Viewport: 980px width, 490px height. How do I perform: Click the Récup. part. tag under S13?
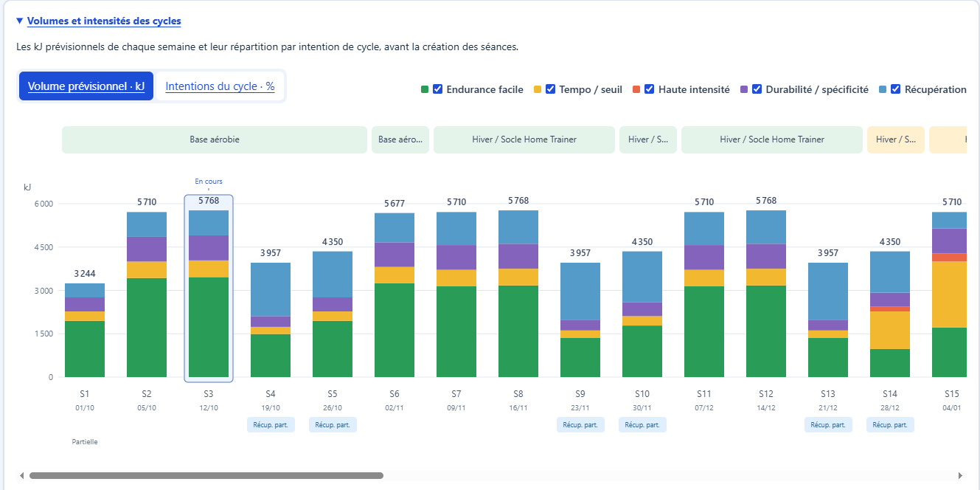click(828, 425)
